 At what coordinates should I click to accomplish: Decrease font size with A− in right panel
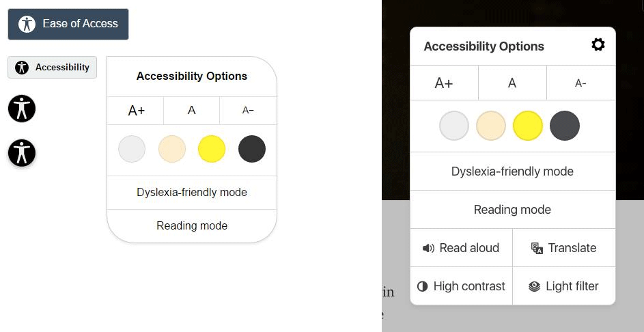pyautogui.click(x=580, y=83)
